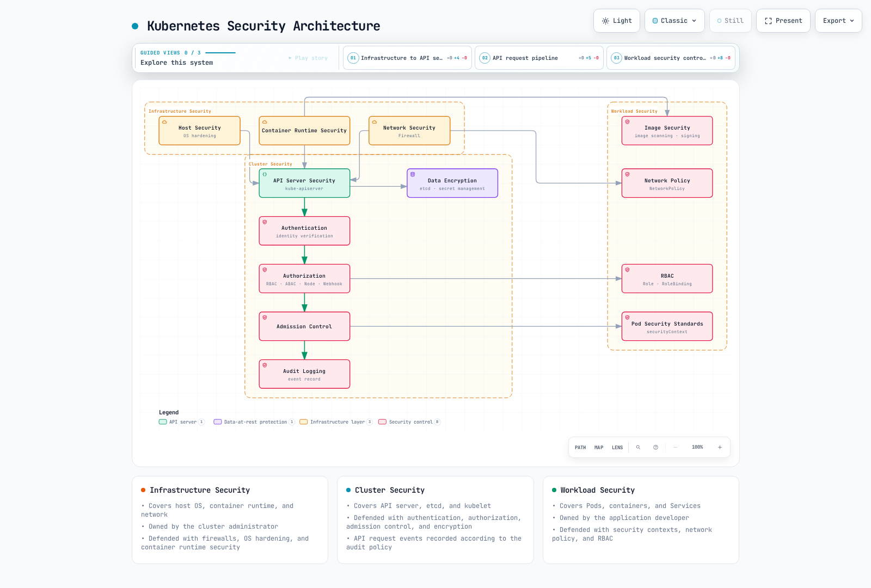Click the search magnifier icon in canvas toolbar
This screenshot has height=588, width=871.
point(638,448)
